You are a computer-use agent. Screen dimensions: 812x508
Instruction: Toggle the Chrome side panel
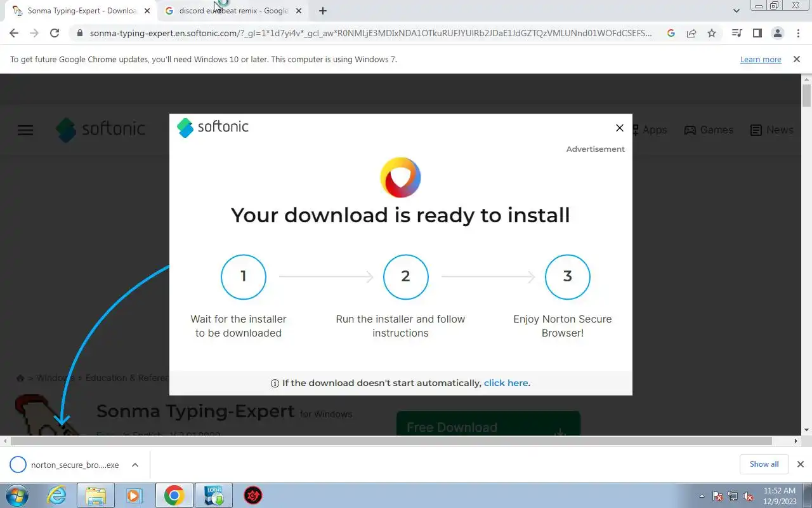pos(757,33)
